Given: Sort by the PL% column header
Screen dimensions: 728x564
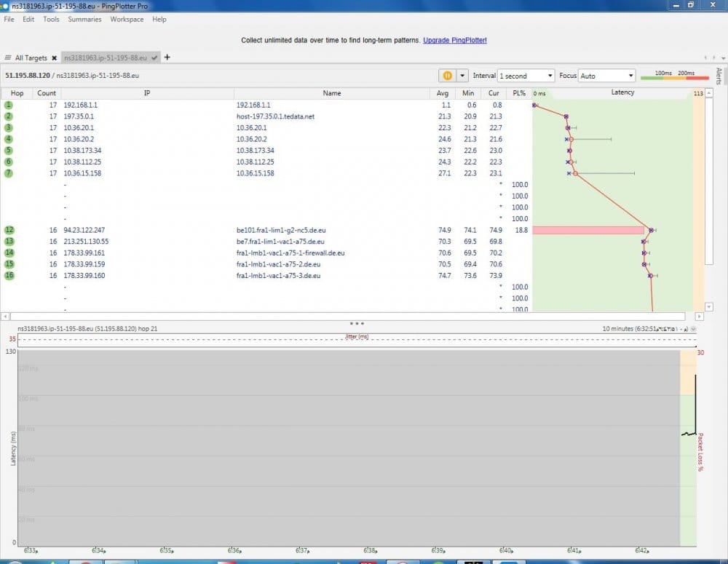Looking at the screenshot, I should click(518, 93).
